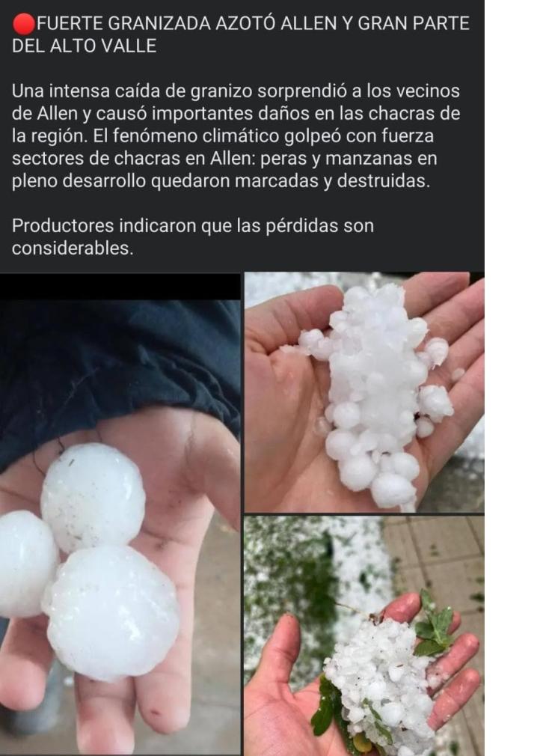546x756 pixels.
Task: Click the headline line "FUERTE GRANIZADA AZOTÓ ALLEN"
Action: click(x=188, y=23)
